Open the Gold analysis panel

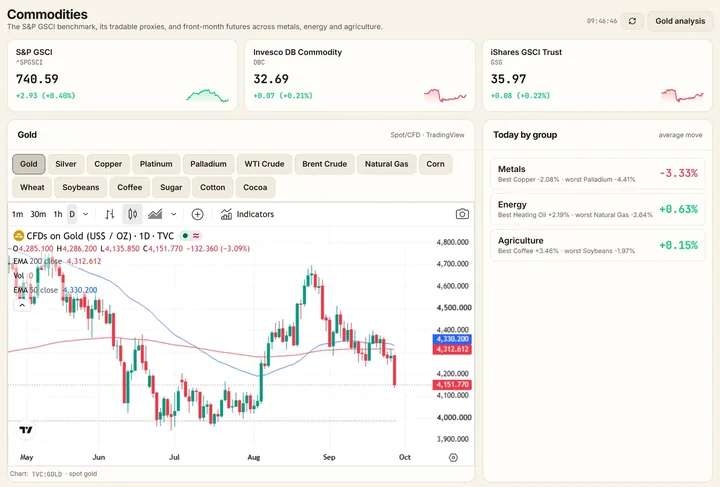pyautogui.click(x=680, y=21)
